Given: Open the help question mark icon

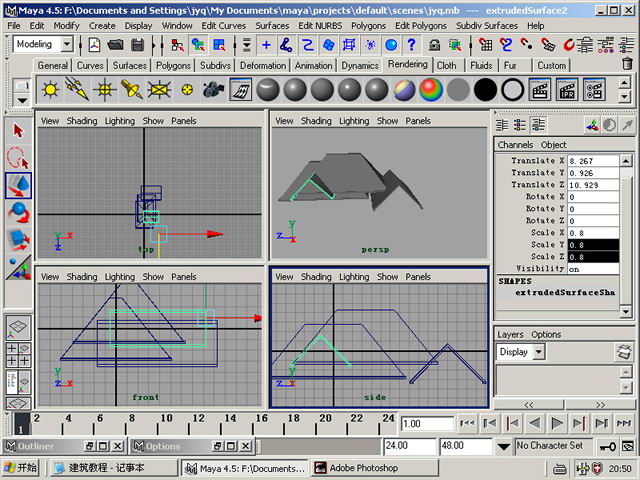Looking at the screenshot, I should click(x=411, y=44).
